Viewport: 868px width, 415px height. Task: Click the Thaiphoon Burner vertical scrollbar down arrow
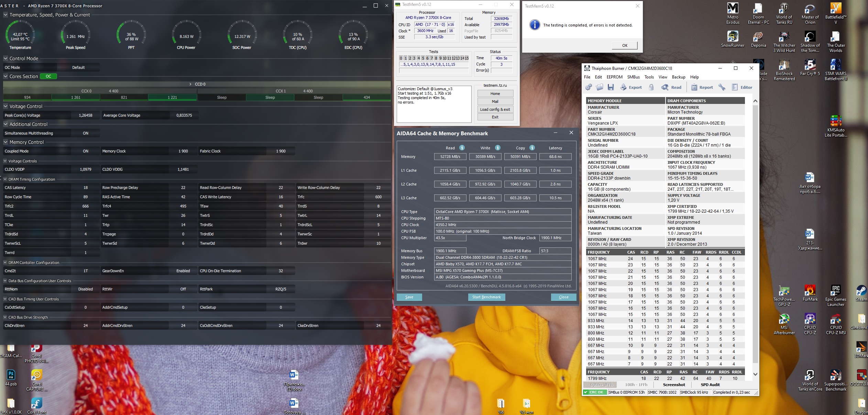click(755, 374)
